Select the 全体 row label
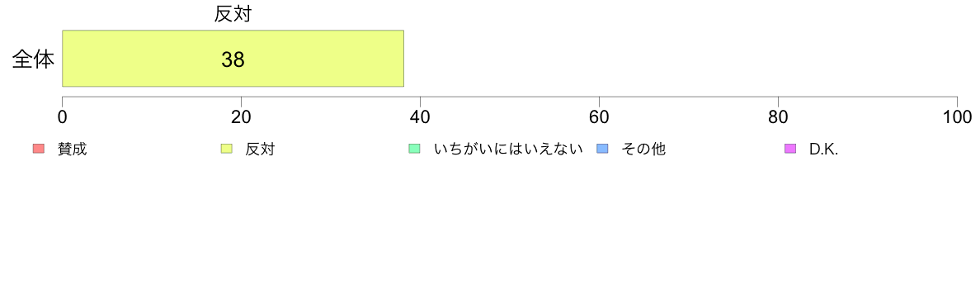Image resolution: width=980 pixels, height=304 pixels. [x=33, y=60]
